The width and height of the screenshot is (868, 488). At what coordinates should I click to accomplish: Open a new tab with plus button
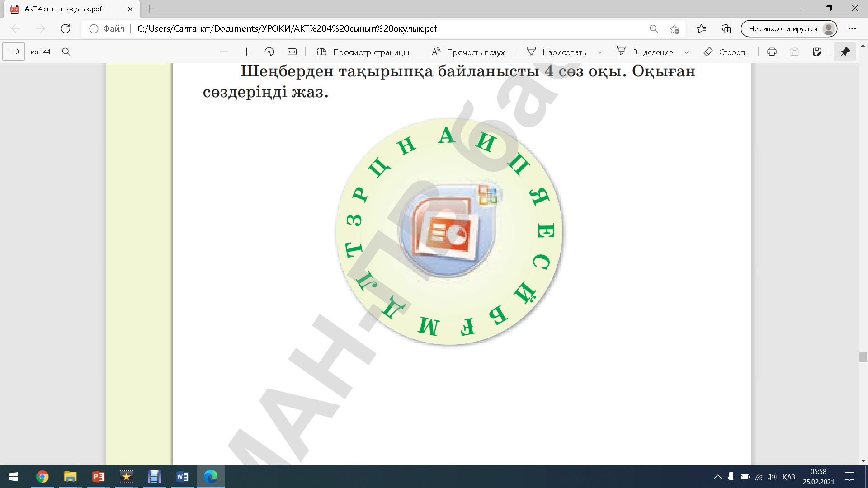point(150,9)
